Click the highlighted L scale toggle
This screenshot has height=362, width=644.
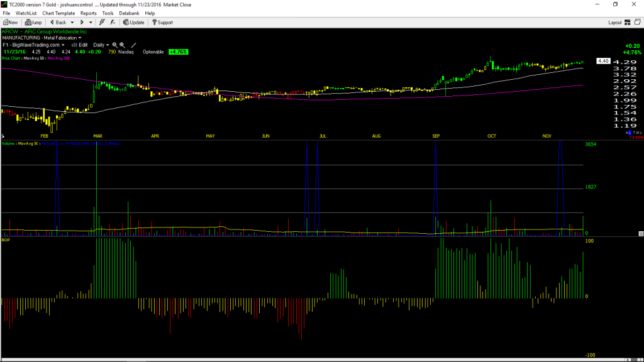pos(629,133)
